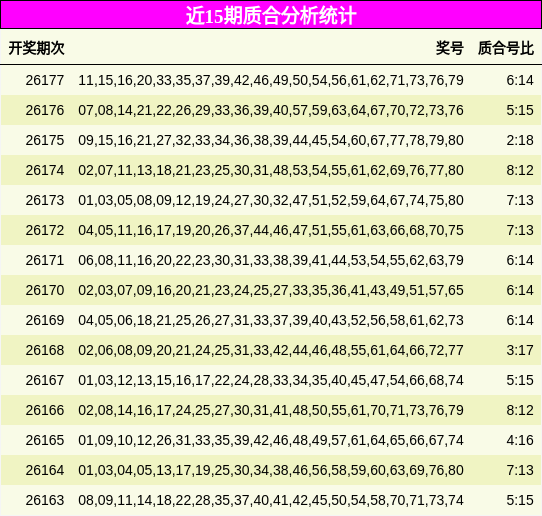Select draw period 26172
The image size is (542, 516).
click(45, 230)
